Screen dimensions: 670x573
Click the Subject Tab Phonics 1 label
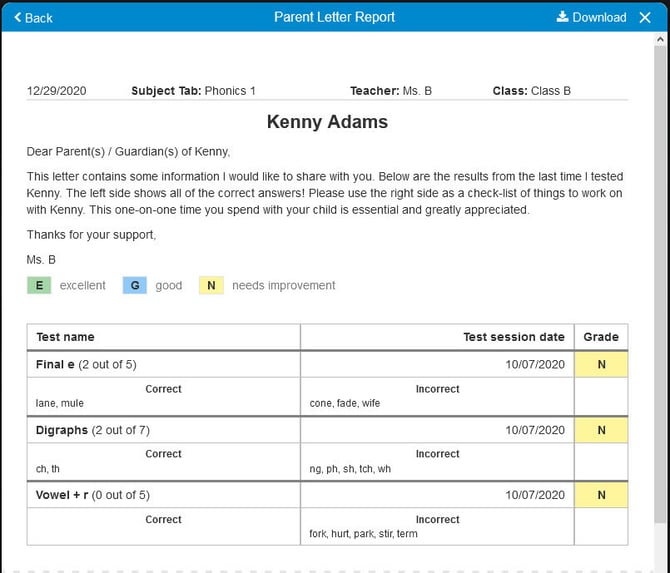tap(193, 91)
